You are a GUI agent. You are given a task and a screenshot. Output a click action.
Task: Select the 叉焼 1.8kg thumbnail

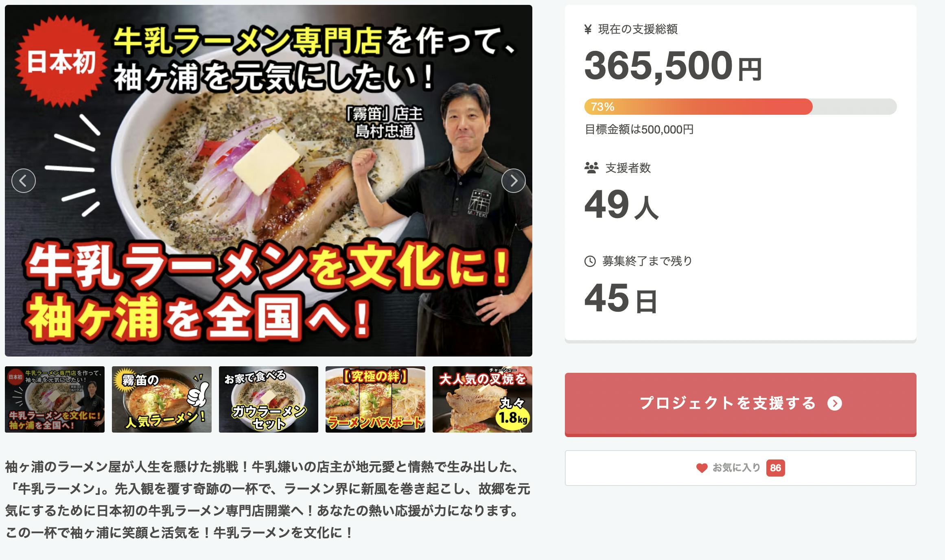click(482, 399)
